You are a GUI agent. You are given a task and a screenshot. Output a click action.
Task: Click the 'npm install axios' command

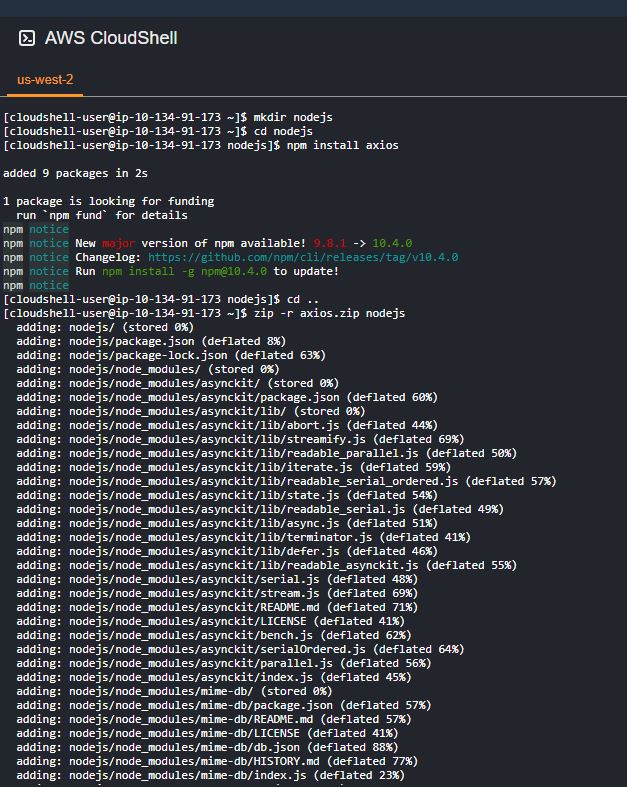click(x=342, y=145)
